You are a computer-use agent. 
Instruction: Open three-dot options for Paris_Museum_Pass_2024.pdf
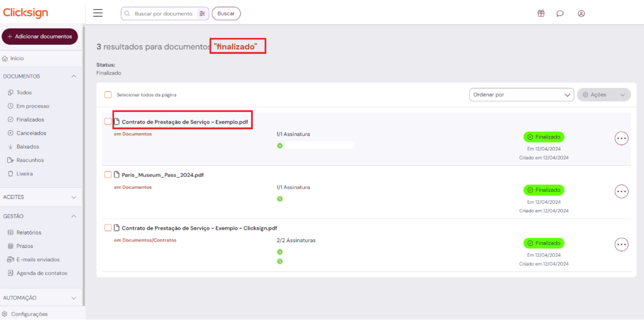(621, 191)
